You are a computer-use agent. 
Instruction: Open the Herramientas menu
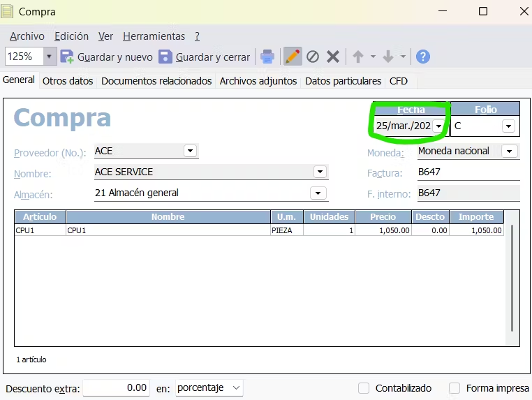click(154, 36)
